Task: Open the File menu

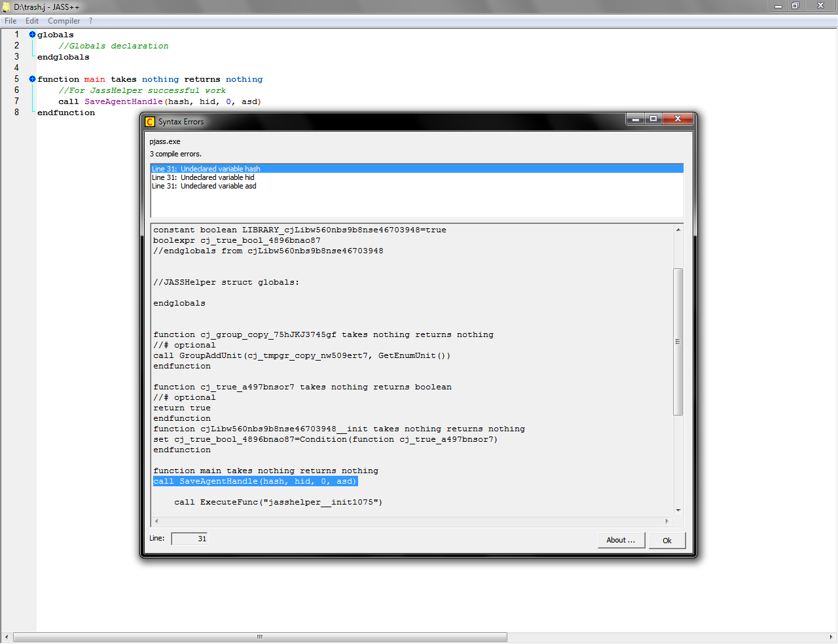Action: point(10,21)
